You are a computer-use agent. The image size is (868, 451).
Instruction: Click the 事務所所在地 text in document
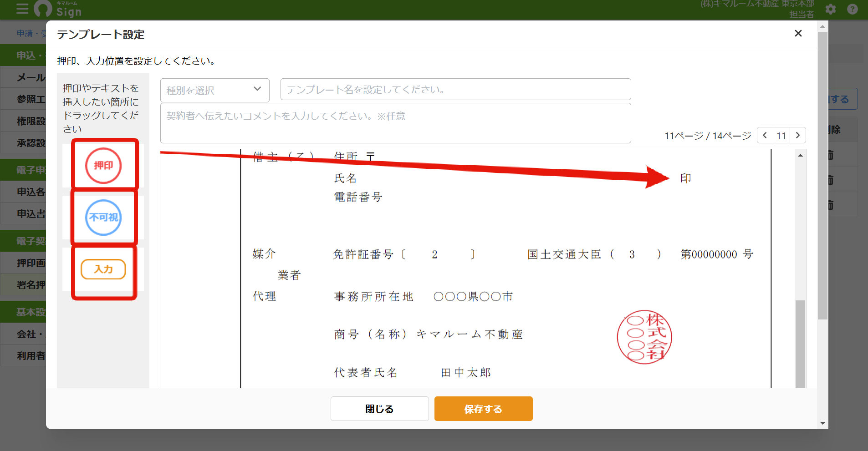[x=373, y=297]
